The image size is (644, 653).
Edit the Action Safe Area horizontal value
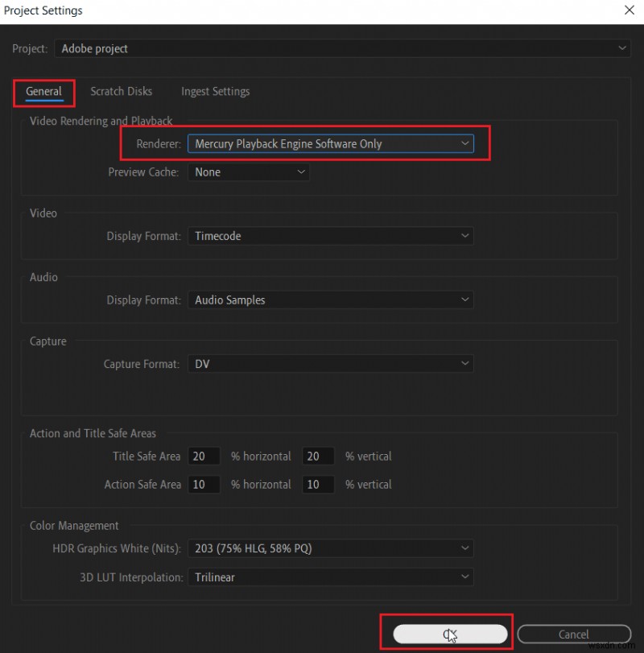tap(204, 484)
